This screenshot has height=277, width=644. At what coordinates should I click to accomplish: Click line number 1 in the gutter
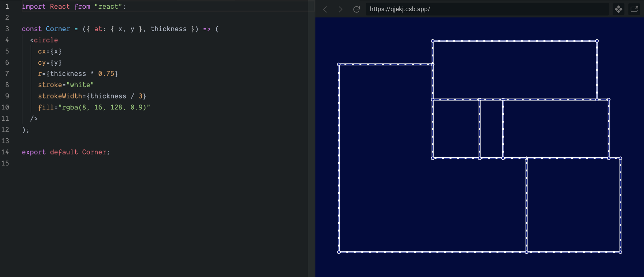[x=7, y=6]
